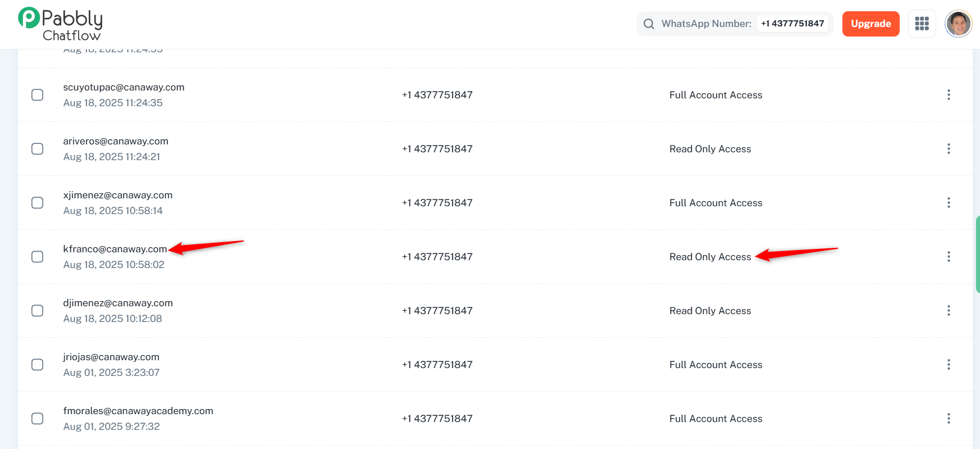
Task: Open options menu for djimenez@canaway.com row
Action: pos(949,311)
